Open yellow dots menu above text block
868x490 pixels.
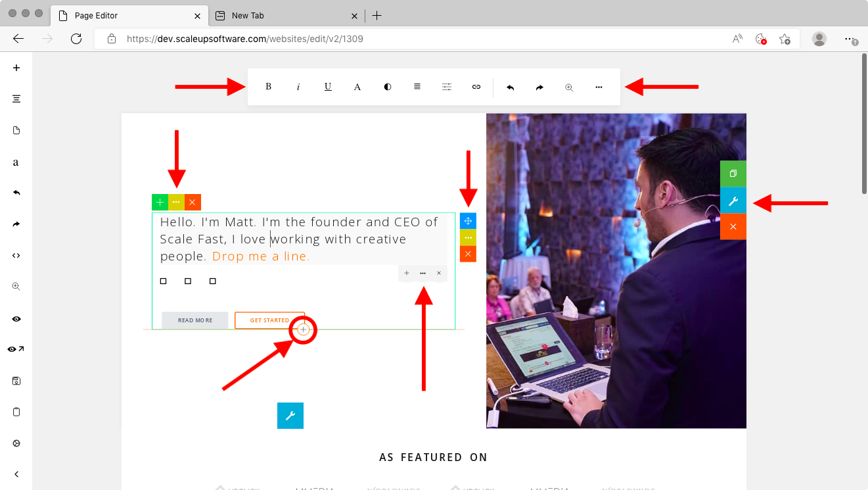pyautogui.click(x=176, y=202)
